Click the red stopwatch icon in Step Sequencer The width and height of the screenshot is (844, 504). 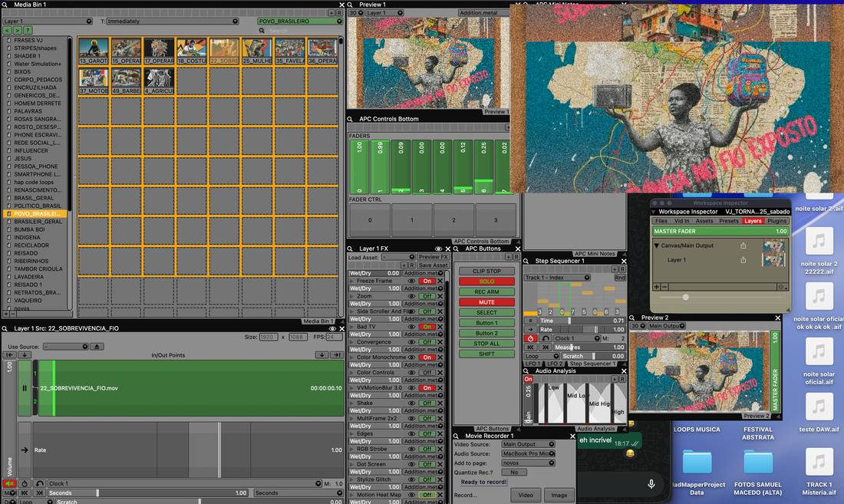click(x=530, y=338)
